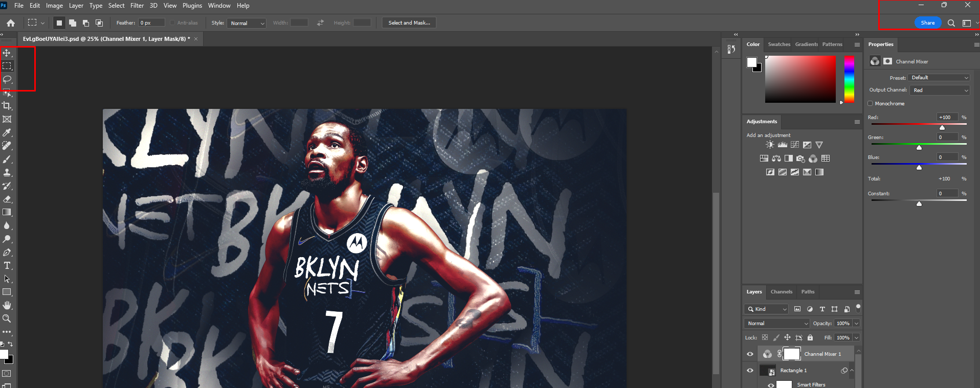Click the rainbow hue slider strip
This screenshot has width=980, height=388.
click(x=849, y=79)
